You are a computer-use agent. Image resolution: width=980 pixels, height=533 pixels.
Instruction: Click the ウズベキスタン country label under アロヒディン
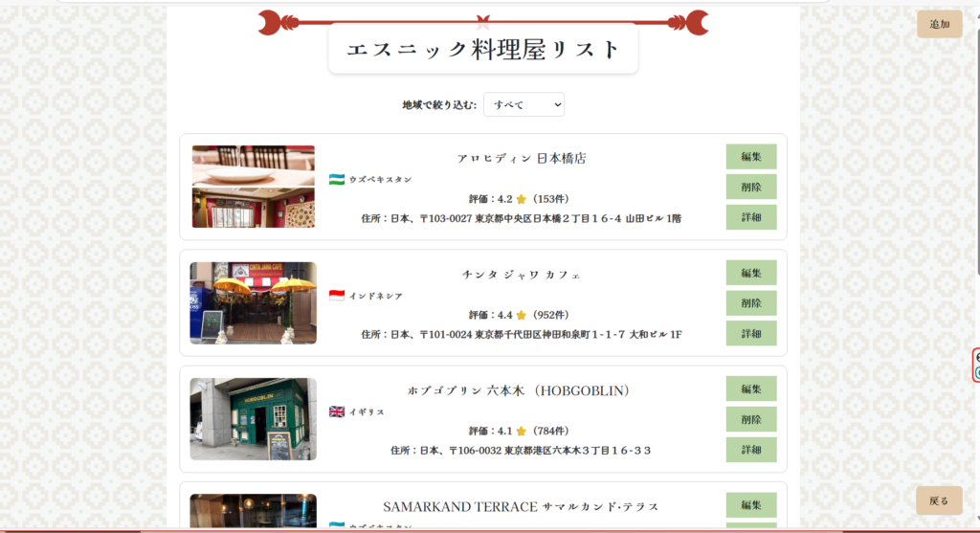click(x=381, y=179)
